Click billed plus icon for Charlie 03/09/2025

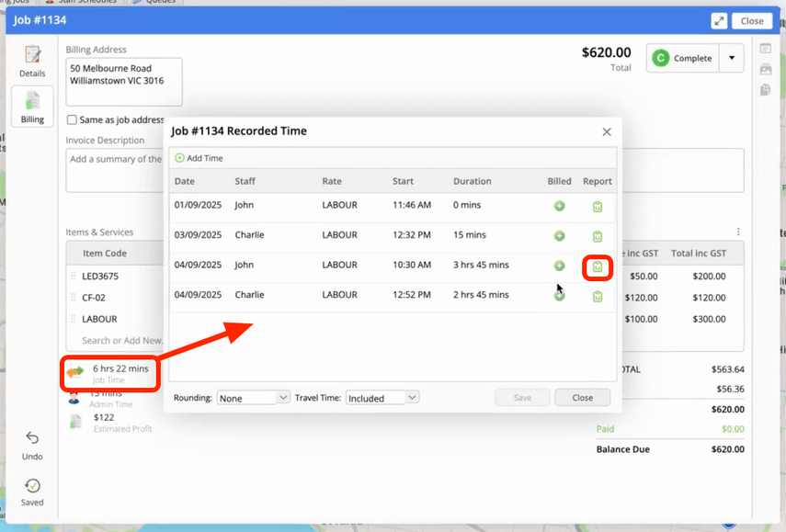point(559,236)
